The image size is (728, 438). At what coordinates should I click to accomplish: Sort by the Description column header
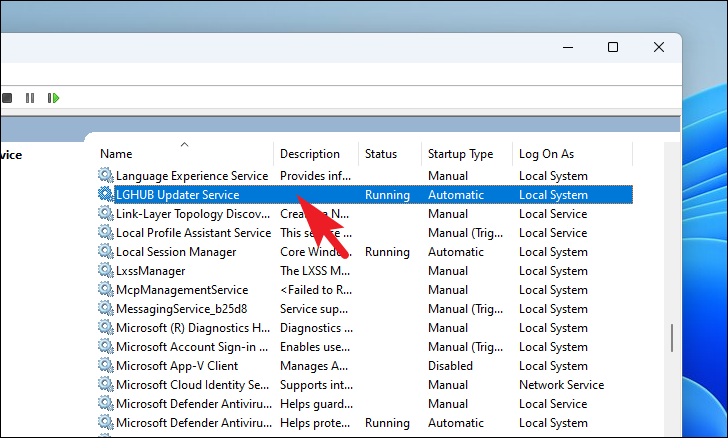click(310, 154)
